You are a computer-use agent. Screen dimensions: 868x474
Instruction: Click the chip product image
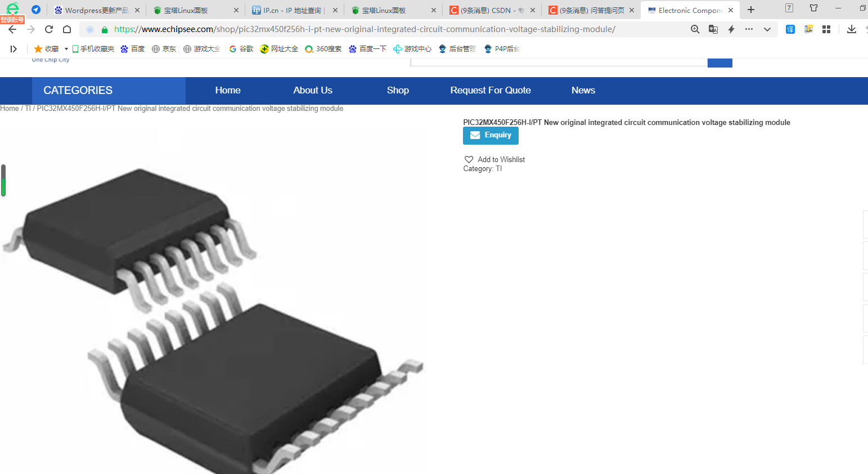[214, 315]
